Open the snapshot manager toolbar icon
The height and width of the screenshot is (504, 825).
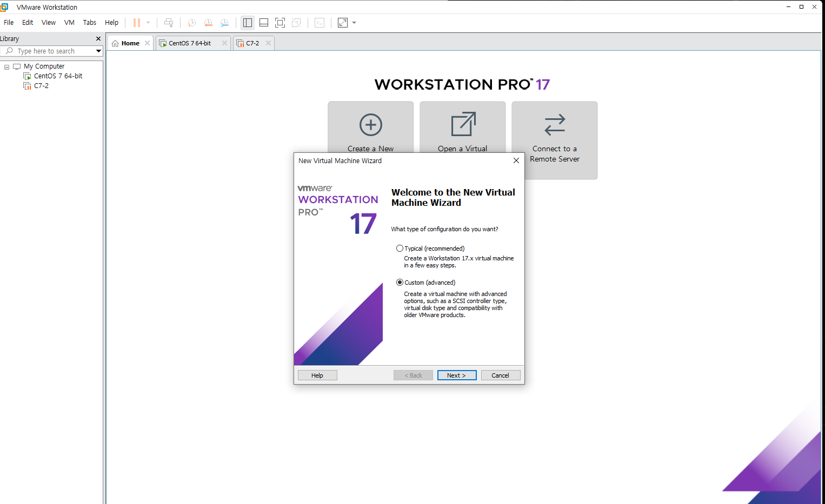(x=224, y=23)
